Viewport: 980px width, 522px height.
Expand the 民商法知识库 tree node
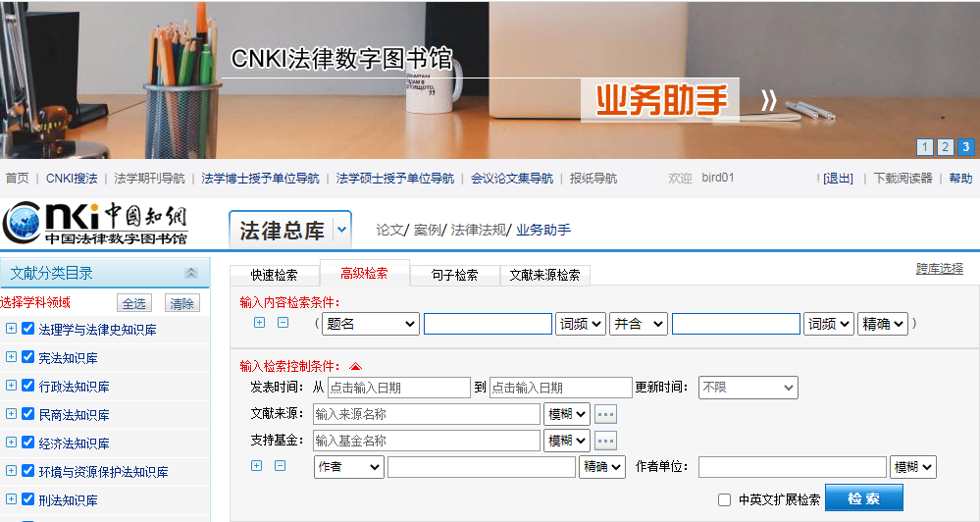coord(11,414)
